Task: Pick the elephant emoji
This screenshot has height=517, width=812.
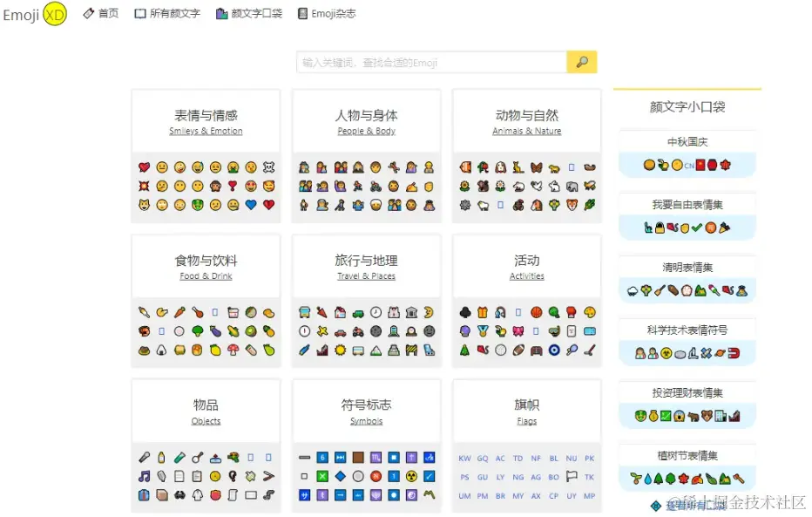Action: [x=572, y=186]
